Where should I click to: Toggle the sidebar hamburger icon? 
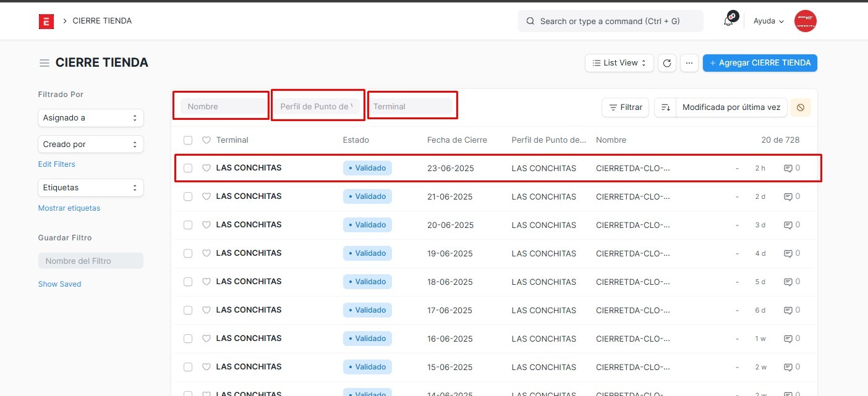point(45,63)
